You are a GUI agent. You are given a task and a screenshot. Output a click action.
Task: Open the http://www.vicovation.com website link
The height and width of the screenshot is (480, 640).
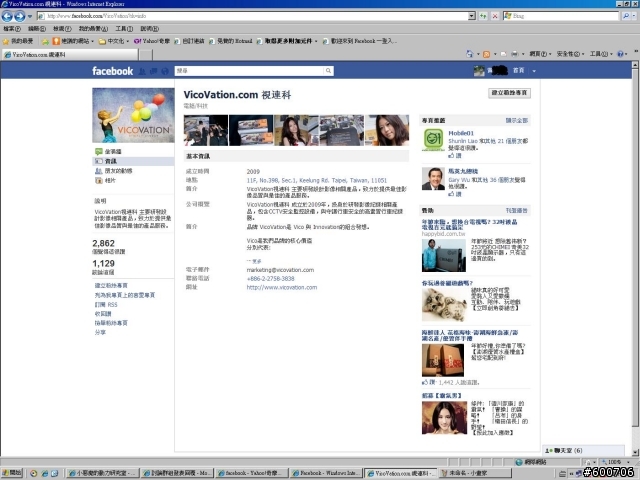(282, 287)
